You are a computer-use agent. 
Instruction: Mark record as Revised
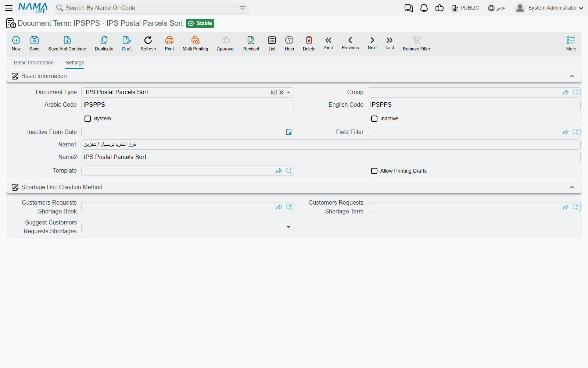[x=251, y=43]
